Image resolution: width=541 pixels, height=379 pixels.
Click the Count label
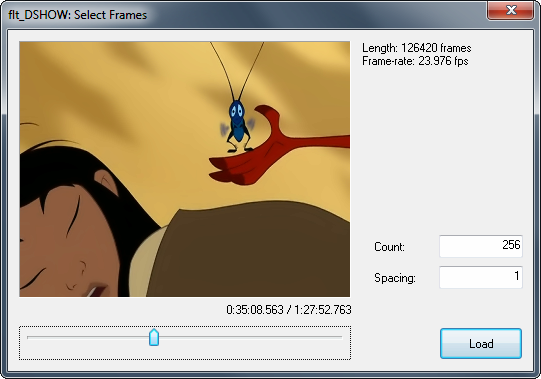[389, 247]
